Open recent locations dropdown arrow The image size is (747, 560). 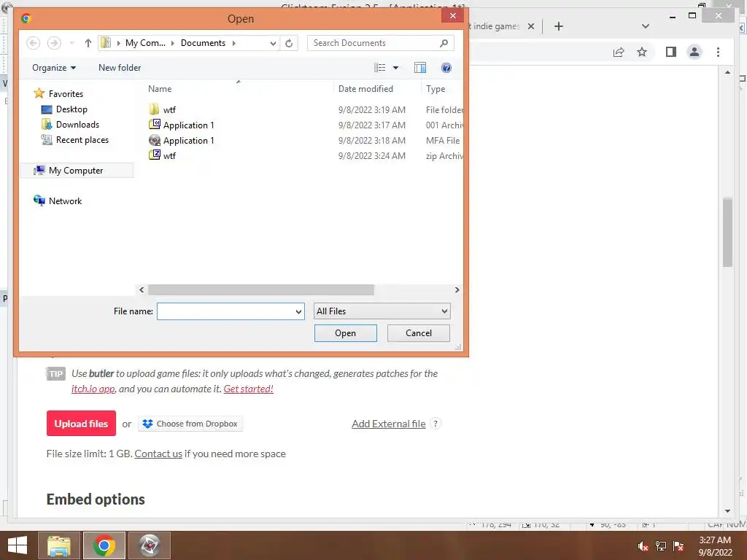72,43
